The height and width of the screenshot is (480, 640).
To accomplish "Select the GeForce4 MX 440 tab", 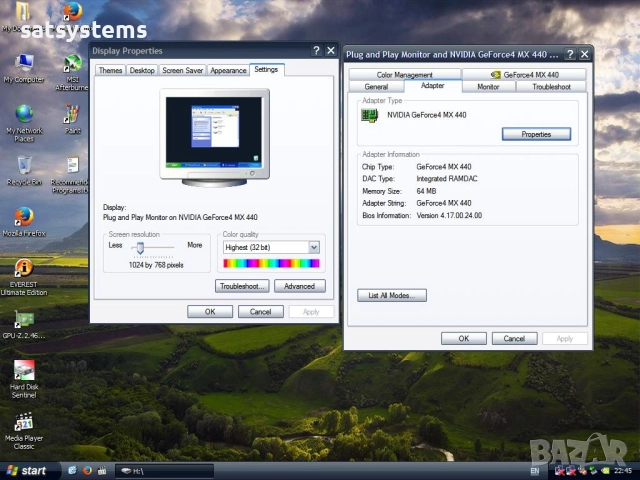I will 524,75.
